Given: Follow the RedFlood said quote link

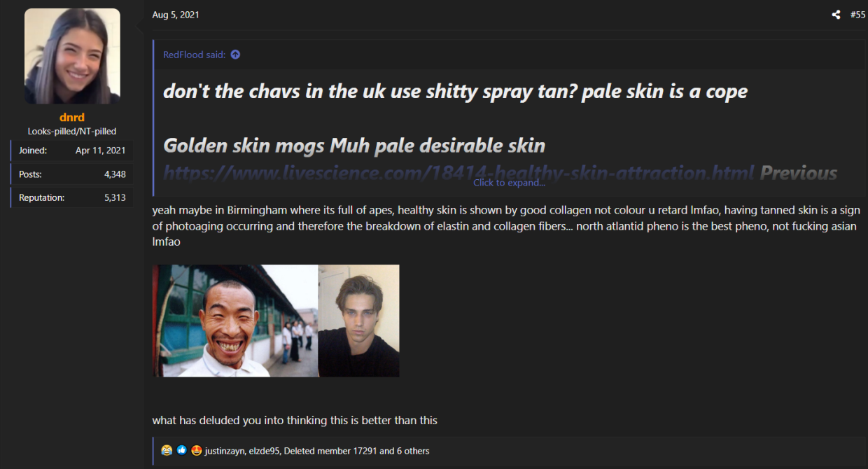Looking at the screenshot, I should click(x=195, y=55).
